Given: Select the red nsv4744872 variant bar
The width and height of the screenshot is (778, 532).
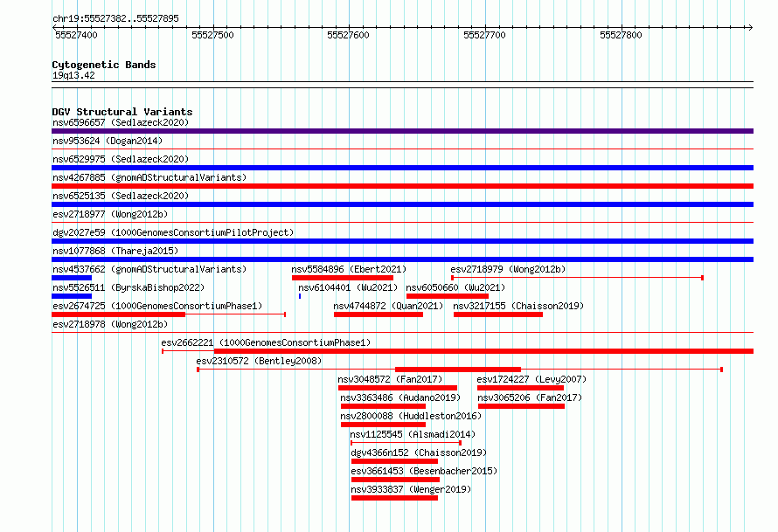Looking at the screenshot, I should pyautogui.click(x=379, y=314).
